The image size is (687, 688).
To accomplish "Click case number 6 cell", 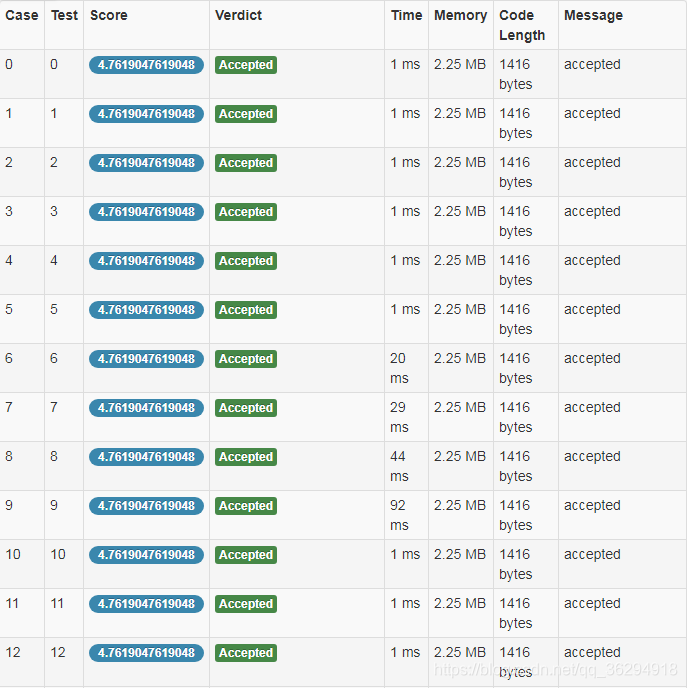I will (x=9, y=358).
